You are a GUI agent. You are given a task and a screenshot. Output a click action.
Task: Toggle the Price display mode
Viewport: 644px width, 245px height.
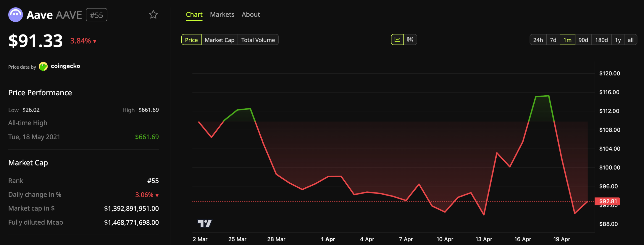191,39
